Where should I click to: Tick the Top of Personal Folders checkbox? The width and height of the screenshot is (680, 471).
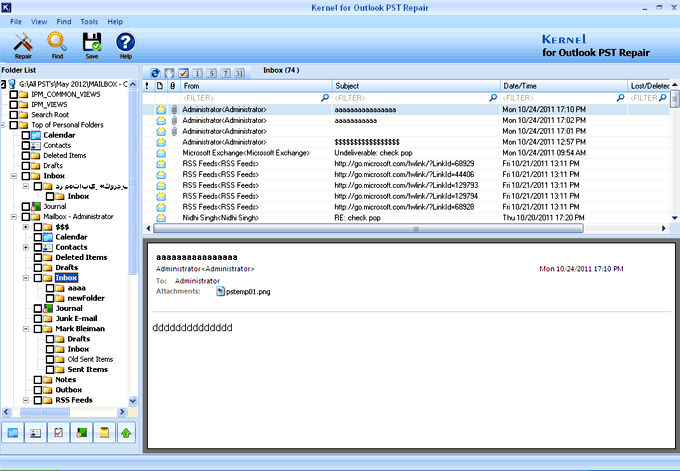[x=13, y=125]
